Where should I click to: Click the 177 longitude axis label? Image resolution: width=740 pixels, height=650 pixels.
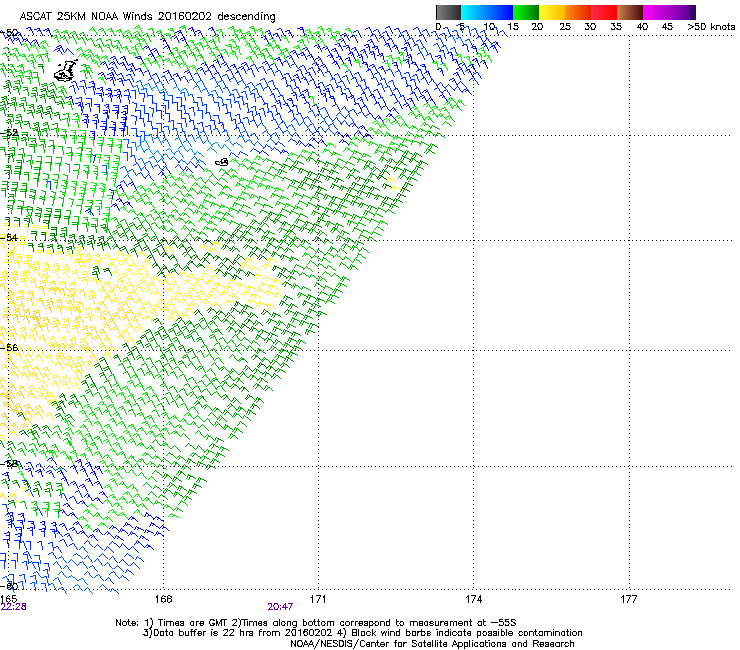click(629, 598)
